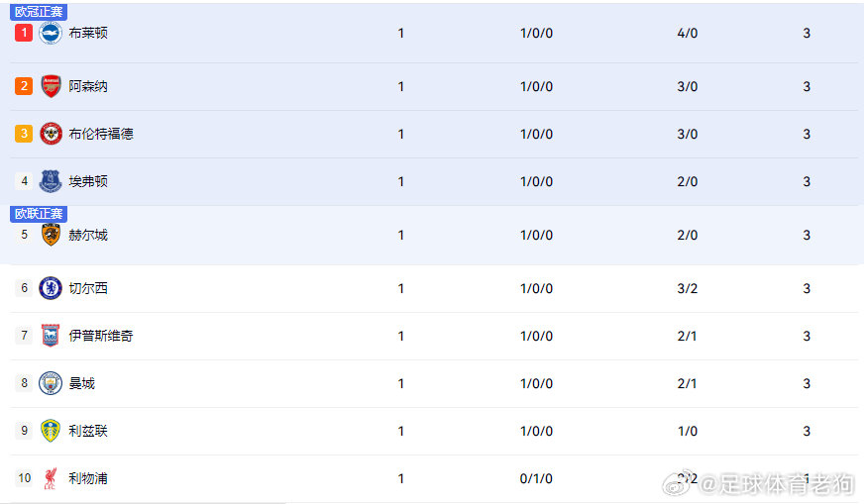Screen dimensions: 864x504
Task: Click the Arsenal club crest icon
Action: click(x=51, y=86)
